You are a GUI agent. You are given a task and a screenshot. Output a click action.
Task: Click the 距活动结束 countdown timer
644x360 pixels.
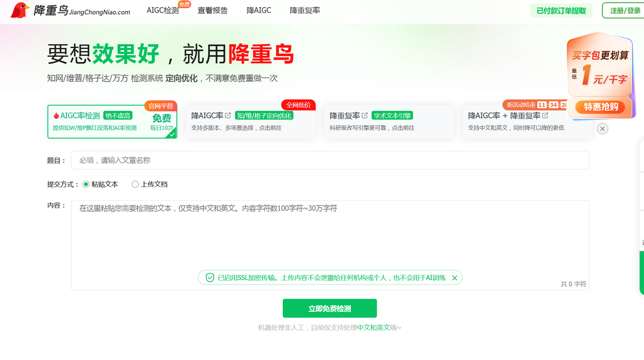(535, 105)
